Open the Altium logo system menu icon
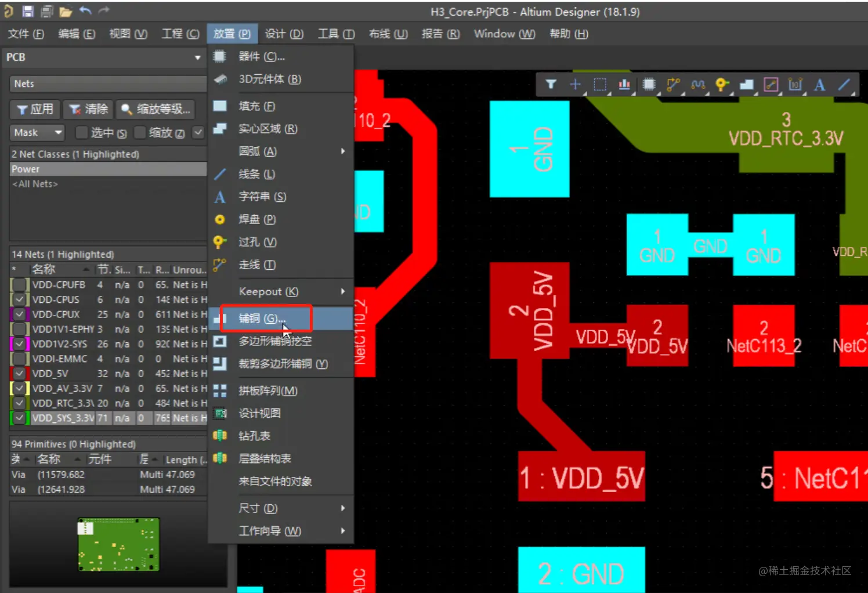The height and width of the screenshot is (593, 868). pos(9,11)
